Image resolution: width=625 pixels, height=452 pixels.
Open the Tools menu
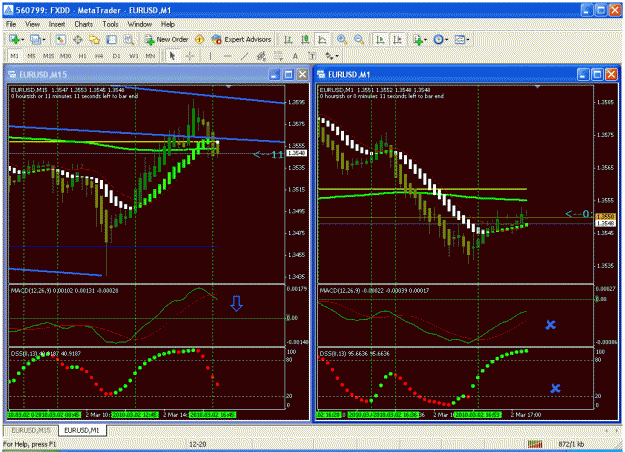110,24
